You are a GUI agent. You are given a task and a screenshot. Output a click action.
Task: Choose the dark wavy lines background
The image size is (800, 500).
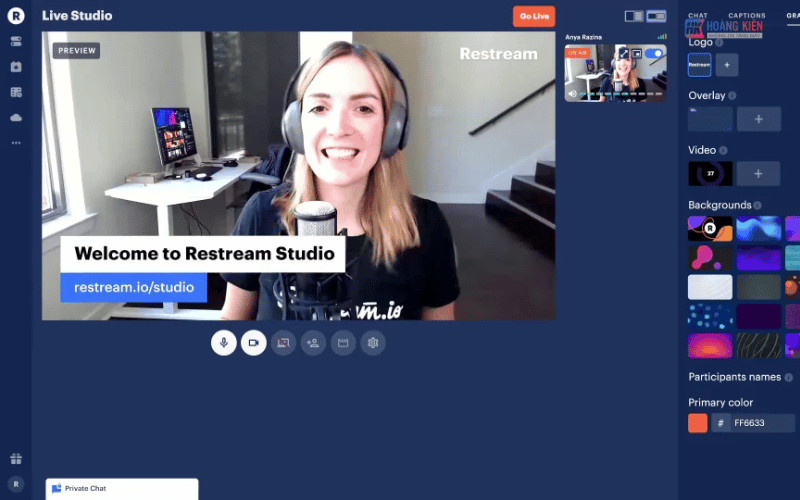[x=759, y=345]
